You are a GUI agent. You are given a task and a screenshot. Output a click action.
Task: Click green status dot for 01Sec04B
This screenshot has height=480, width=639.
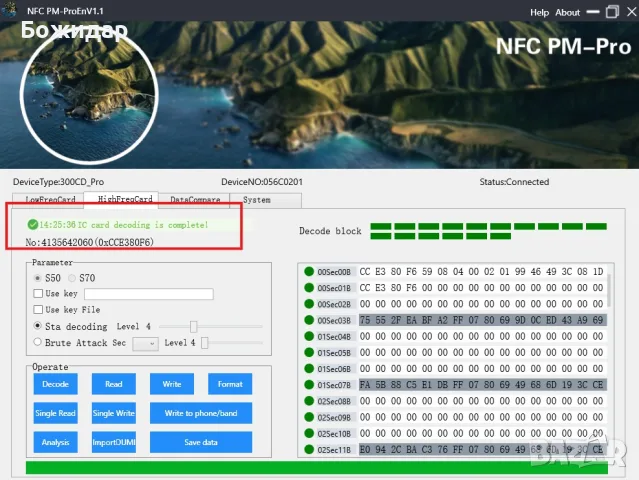point(309,336)
